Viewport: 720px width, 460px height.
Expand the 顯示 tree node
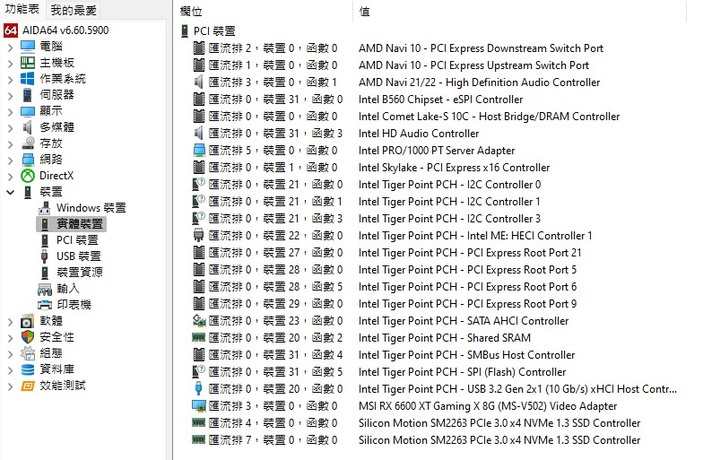[x=10, y=112]
